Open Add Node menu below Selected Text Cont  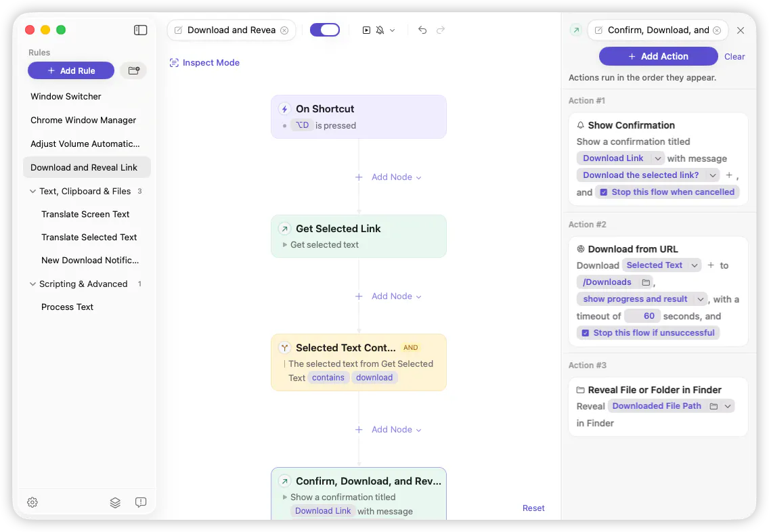pyautogui.click(x=388, y=430)
